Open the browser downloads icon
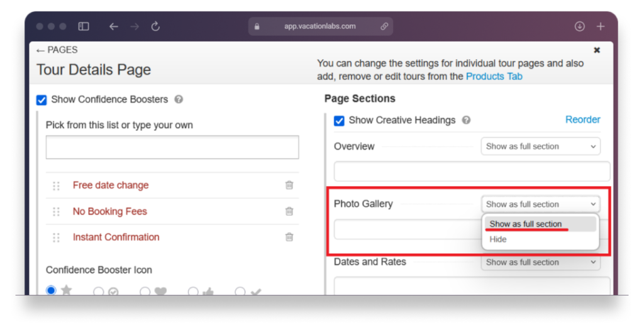Image resolution: width=644 pixels, height=325 pixels. tap(579, 26)
